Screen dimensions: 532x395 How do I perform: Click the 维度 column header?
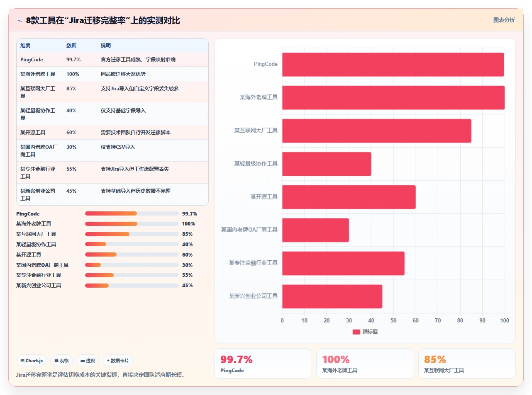pyautogui.click(x=25, y=46)
